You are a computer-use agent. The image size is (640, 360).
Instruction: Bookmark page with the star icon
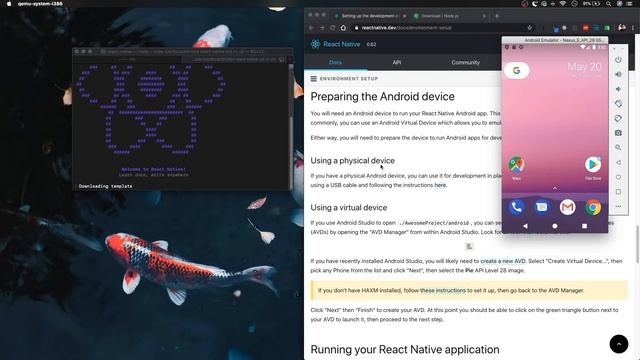[530, 28]
